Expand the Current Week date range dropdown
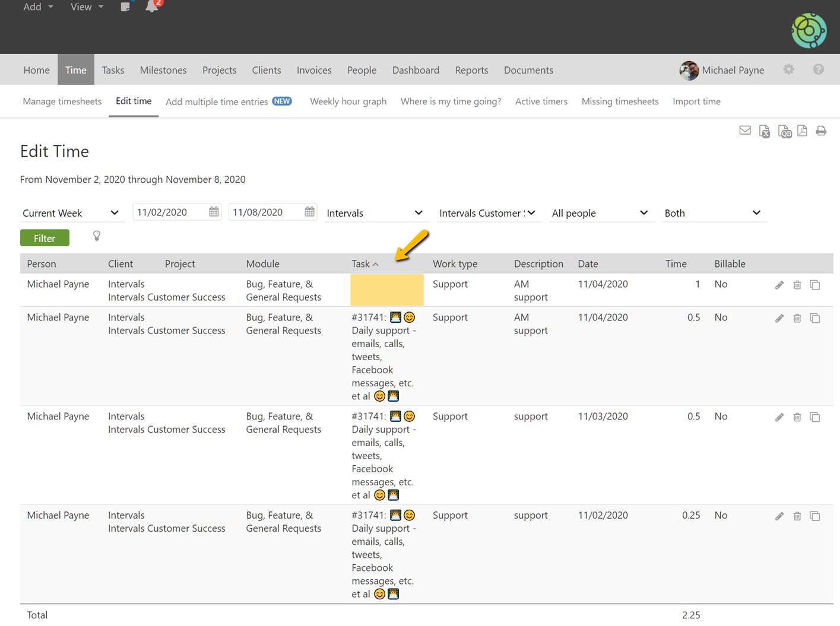The height and width of the screenshot is (626, 840). coord(71,213)
